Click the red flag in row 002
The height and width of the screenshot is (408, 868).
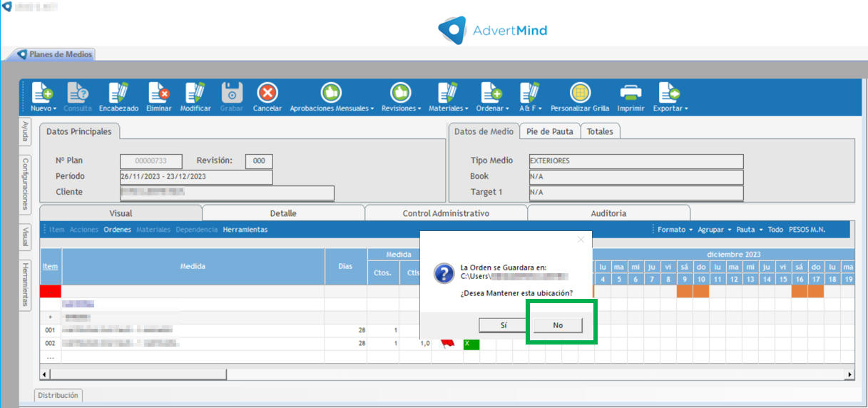click(x=447, y=344)
